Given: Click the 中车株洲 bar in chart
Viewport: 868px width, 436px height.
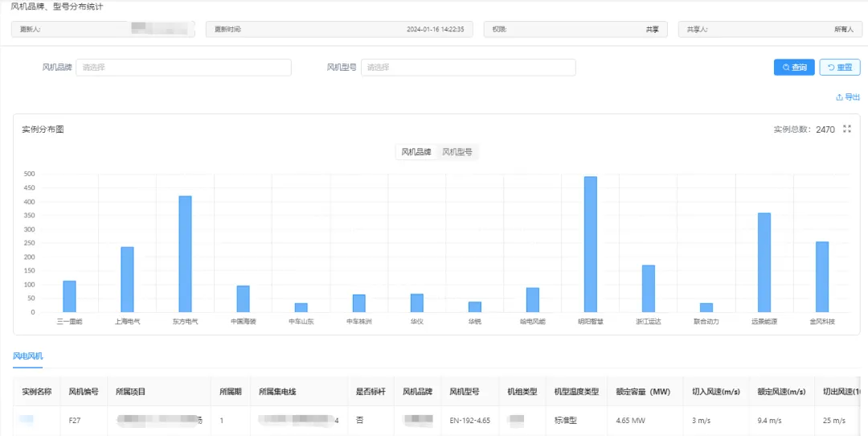Looking at the screenshot, I should tap(358, 303).
